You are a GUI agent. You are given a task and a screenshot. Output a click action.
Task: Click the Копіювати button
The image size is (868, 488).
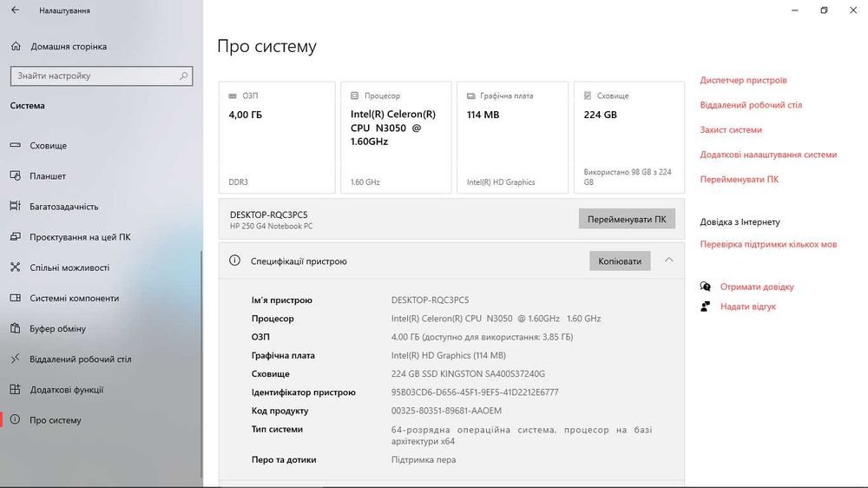(620, 260)
